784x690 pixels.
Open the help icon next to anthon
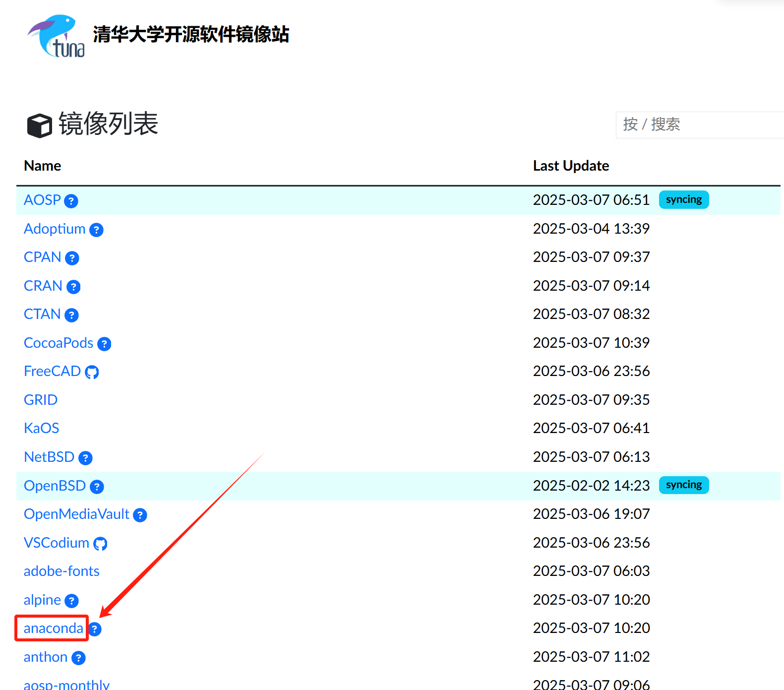(78, 658)
